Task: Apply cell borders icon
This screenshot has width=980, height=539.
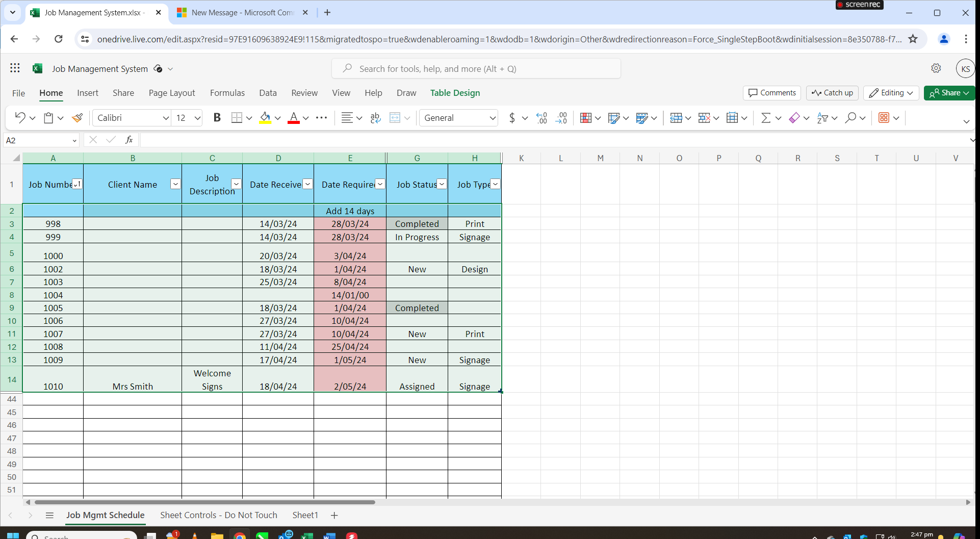Action: click(237, 118)
